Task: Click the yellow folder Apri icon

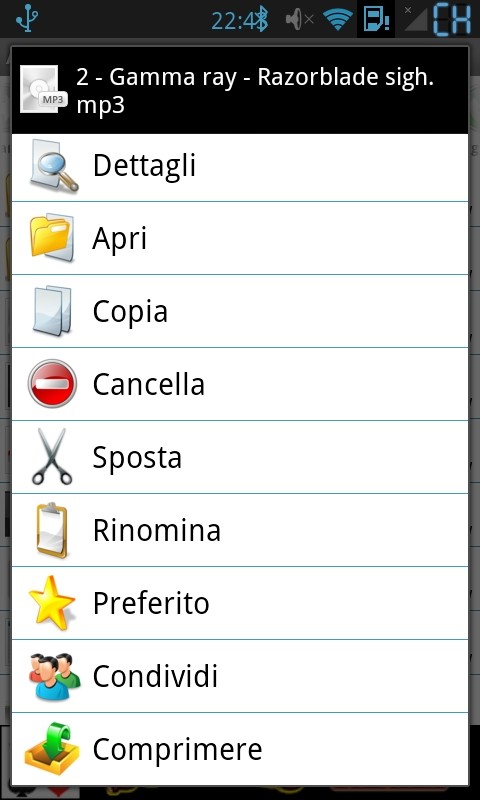Action: [52, 238]
